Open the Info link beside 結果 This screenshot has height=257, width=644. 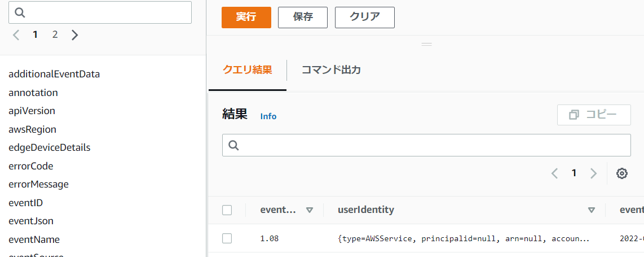click(268, 116)
